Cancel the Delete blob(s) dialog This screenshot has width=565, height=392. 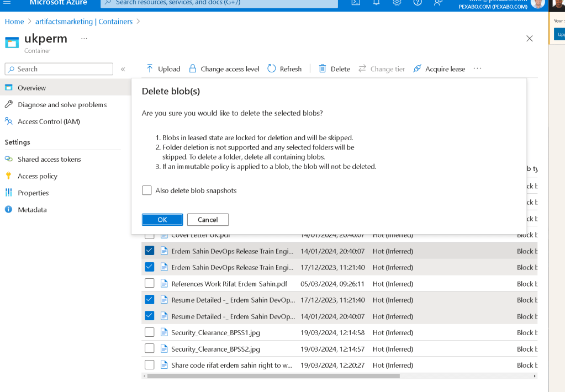(208, 220)
